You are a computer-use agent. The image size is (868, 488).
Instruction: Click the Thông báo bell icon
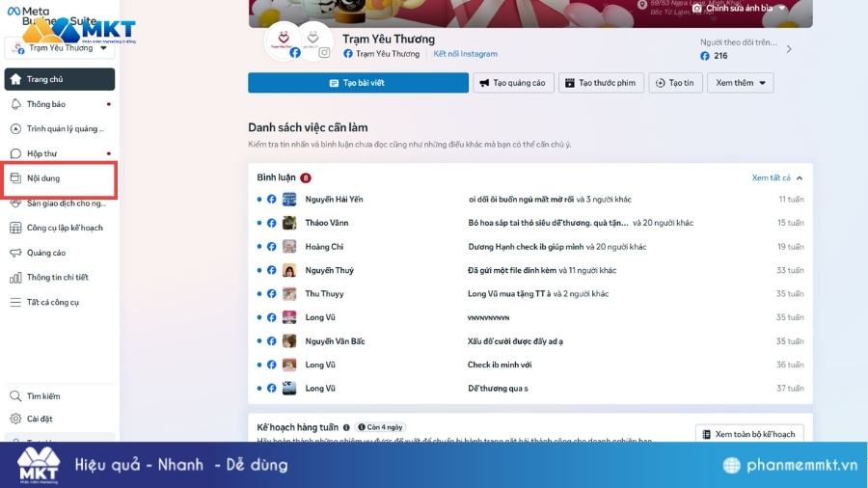pos(15,104)
